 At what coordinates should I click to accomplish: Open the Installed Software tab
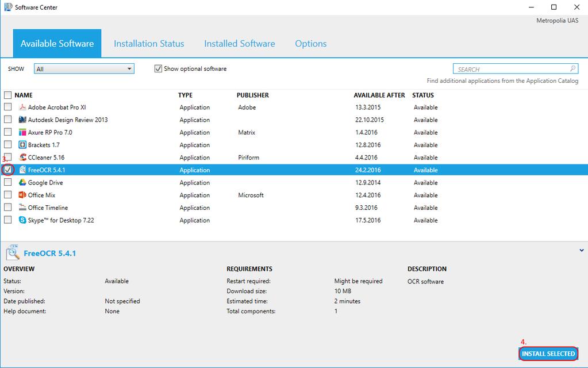[x=240, y=44]
